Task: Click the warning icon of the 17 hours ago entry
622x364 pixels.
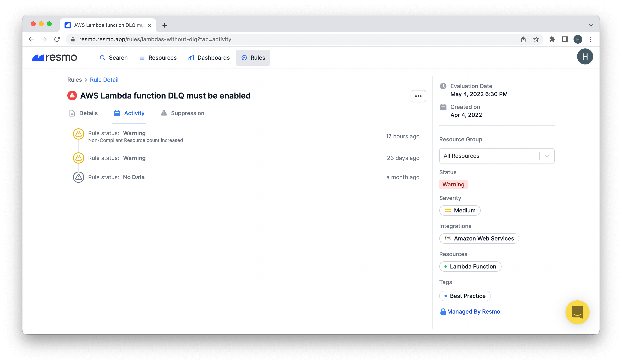Action: (x=79, y=134)
